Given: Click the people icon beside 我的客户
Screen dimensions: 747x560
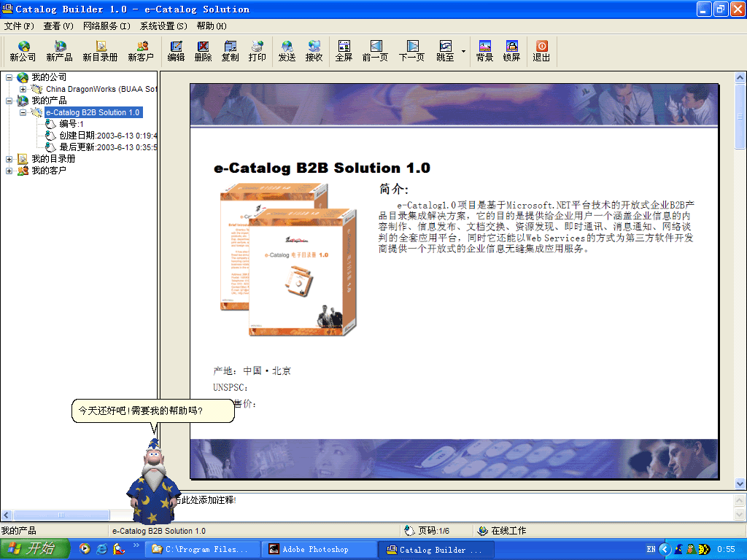Looking at the screenshot, I should click(x=23, y=171).
